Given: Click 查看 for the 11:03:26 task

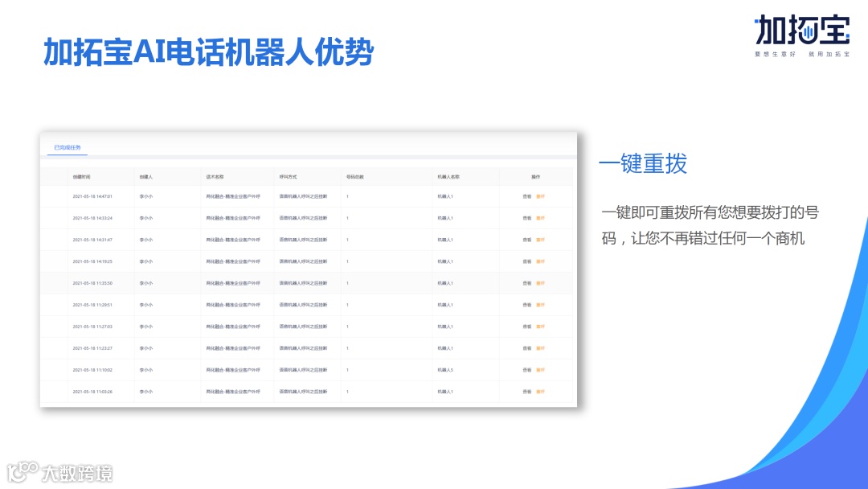Looking at the screenshot, I should 527,392.
